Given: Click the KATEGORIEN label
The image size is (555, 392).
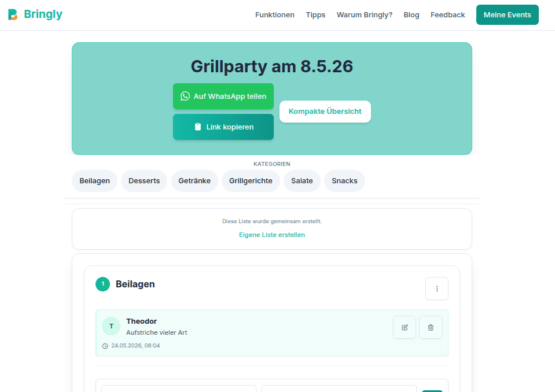Looking at the screenshot, I should tap(272, 164).
